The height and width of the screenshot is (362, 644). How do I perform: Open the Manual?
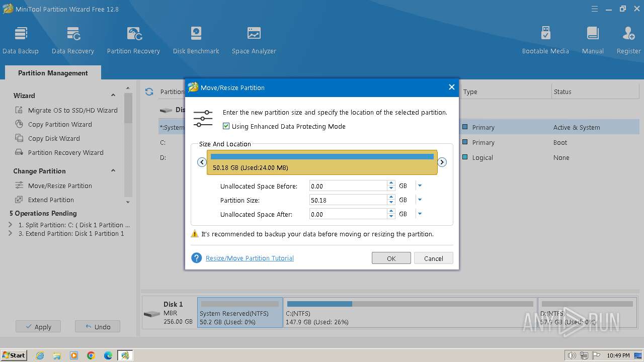click(x=593, y=40)
